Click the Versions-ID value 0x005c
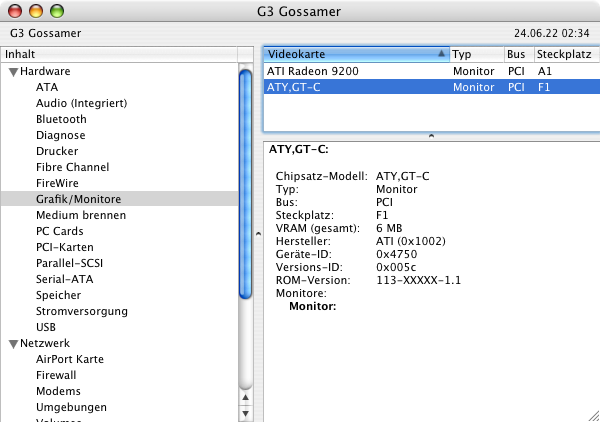600x422 pixels. pos(396,267)
